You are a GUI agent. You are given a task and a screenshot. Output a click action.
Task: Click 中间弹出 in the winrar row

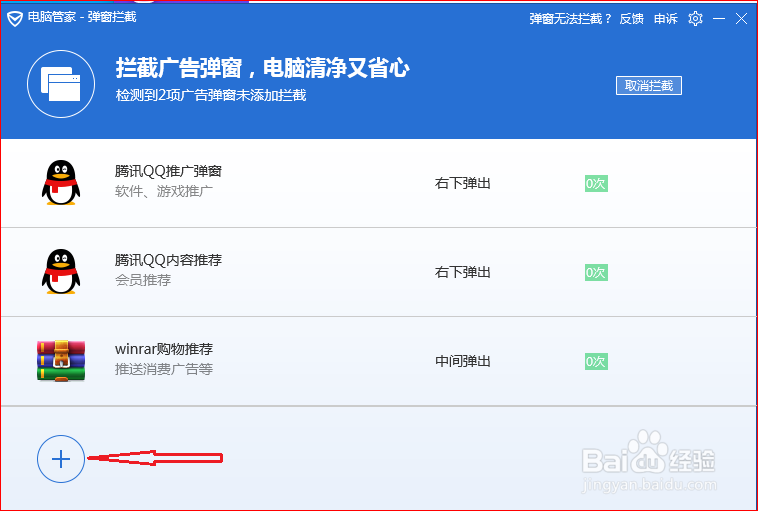pyautogui.click(x=463, y=361)
